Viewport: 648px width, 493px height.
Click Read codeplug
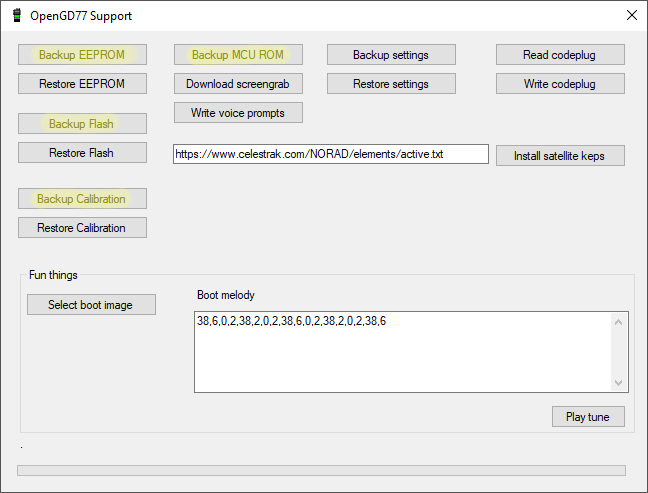pyautogui.click(x=560, y=55)
